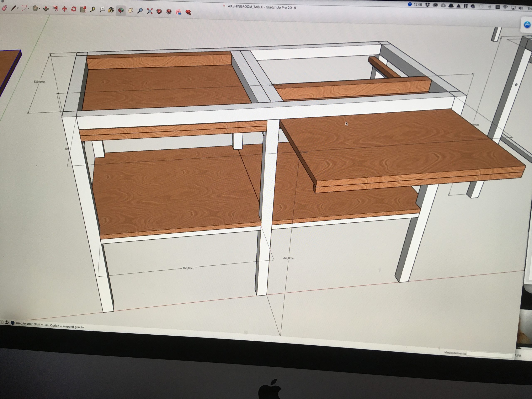Image resolution: width=532 pixels, height=399 pixels.
Task: Click the cloud upload menu bar icon
Action: 443,5
